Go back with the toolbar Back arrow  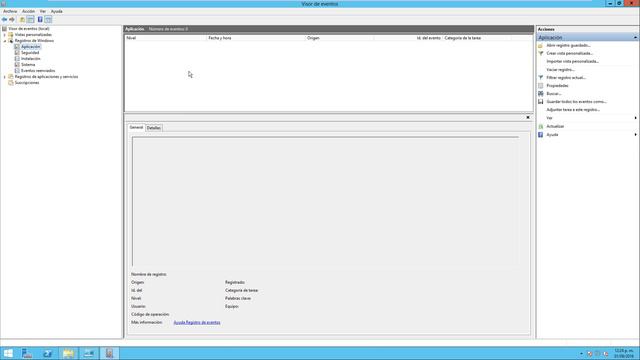pyautogui.click(x=4, y=20)
